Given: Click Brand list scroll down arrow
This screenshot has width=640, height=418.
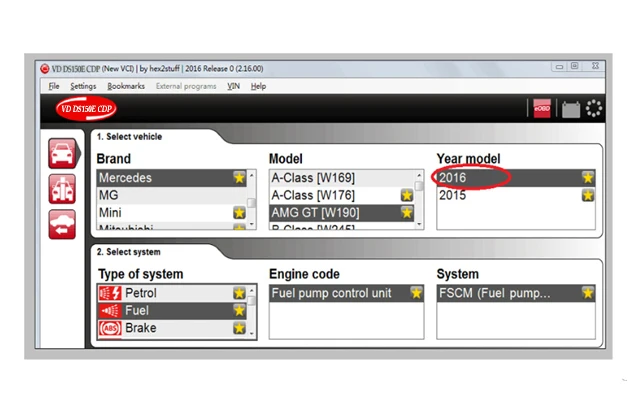Looking at the screenshot, I should 252,224.
